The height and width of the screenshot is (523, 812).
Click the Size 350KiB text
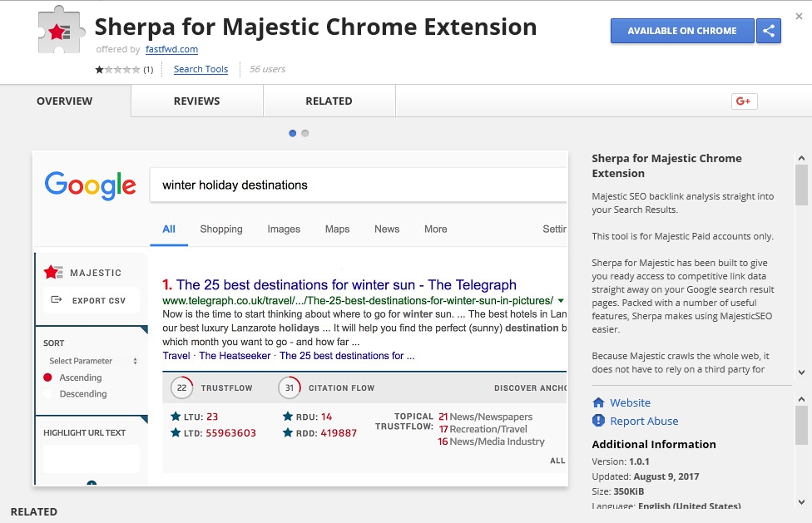(x=618, y=491)
